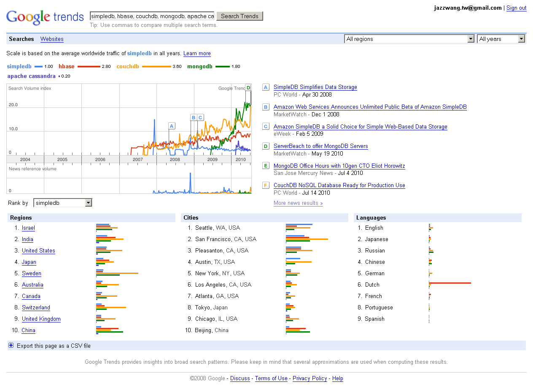Screen dimensions: 533x392
Task: Open the Switzerland region link
Action: pyautogui.click(x=36, y=307)
